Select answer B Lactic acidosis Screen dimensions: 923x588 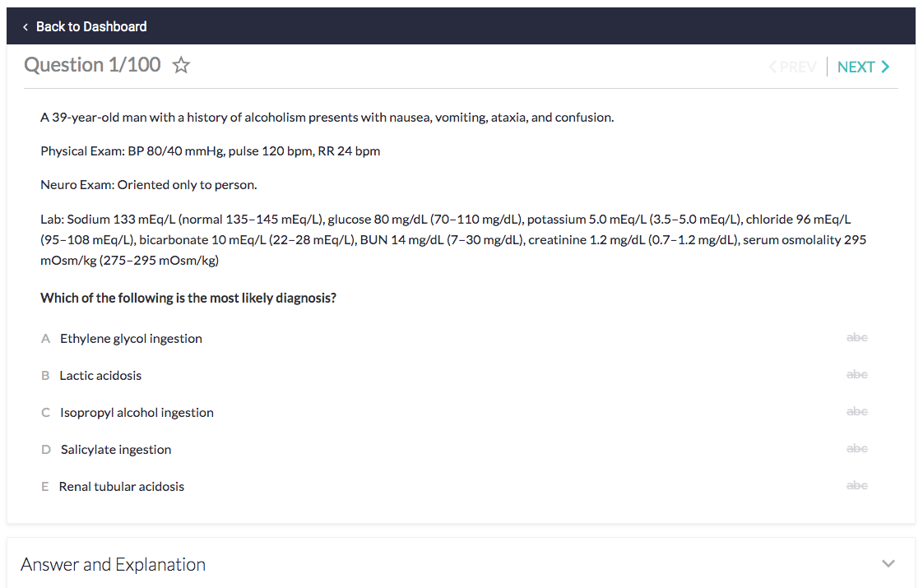(x=100, y=376)
